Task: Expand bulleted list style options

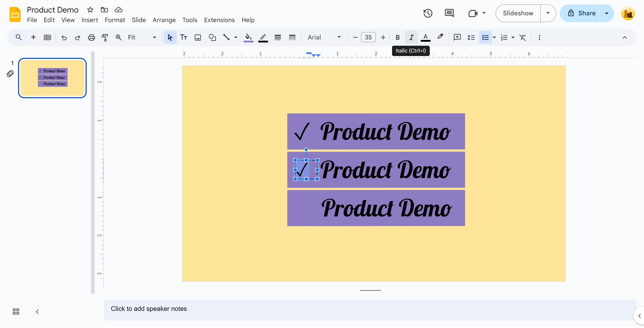Action: [494, 37]
